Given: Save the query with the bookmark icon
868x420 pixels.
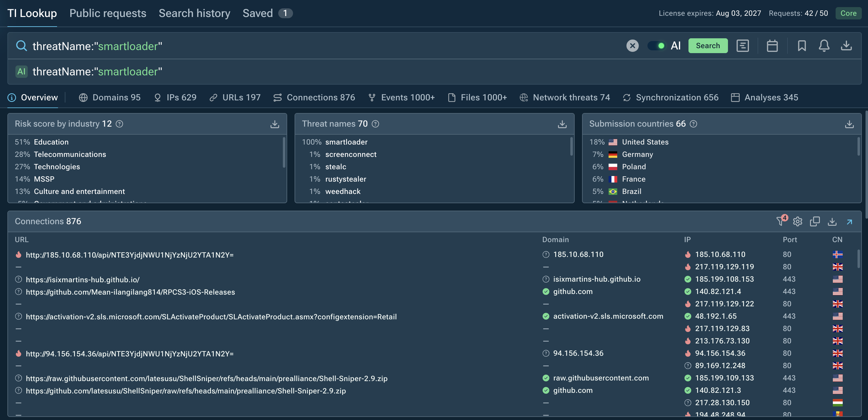Looking at the screenshot, I should 802,45.
